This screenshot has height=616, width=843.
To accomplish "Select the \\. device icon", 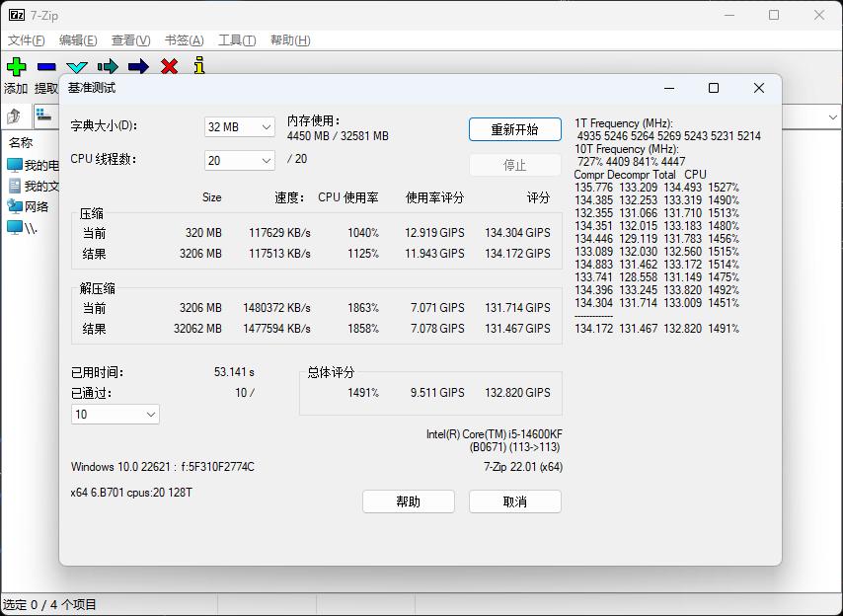I will point(15,228).
